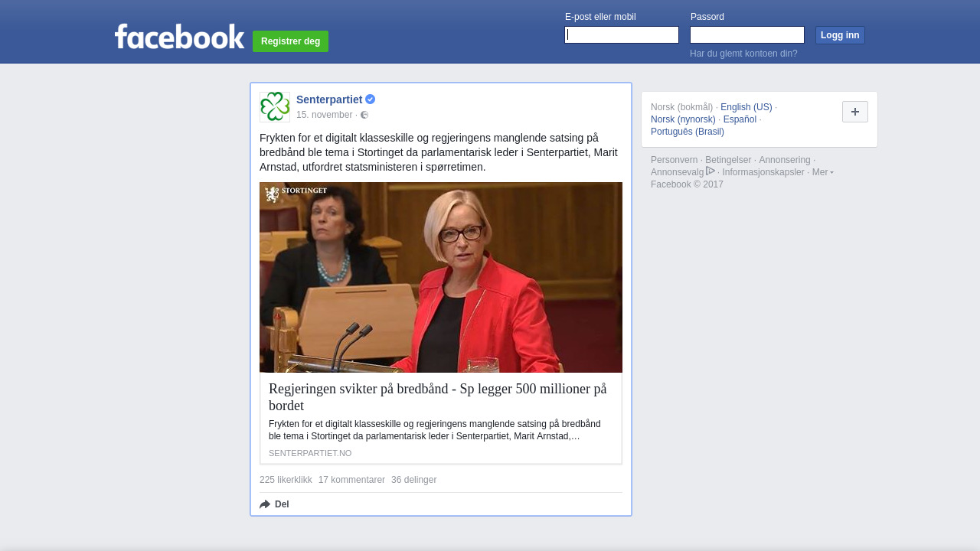Click the verified badge next to Senterpartiet
980x551 pixels.
click(x=371, y=99)
